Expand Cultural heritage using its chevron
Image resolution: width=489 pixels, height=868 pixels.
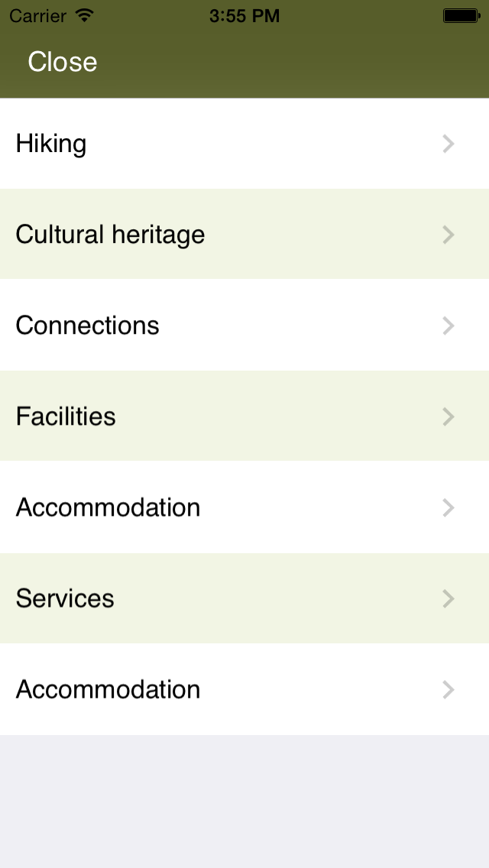pyautogui.click(x=449, y=235)
